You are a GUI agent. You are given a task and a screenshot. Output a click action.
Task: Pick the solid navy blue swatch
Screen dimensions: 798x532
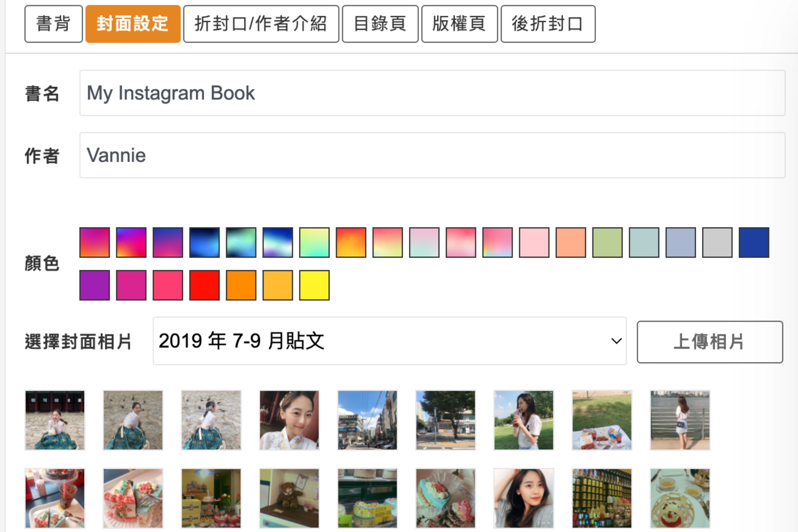(754, 242)
